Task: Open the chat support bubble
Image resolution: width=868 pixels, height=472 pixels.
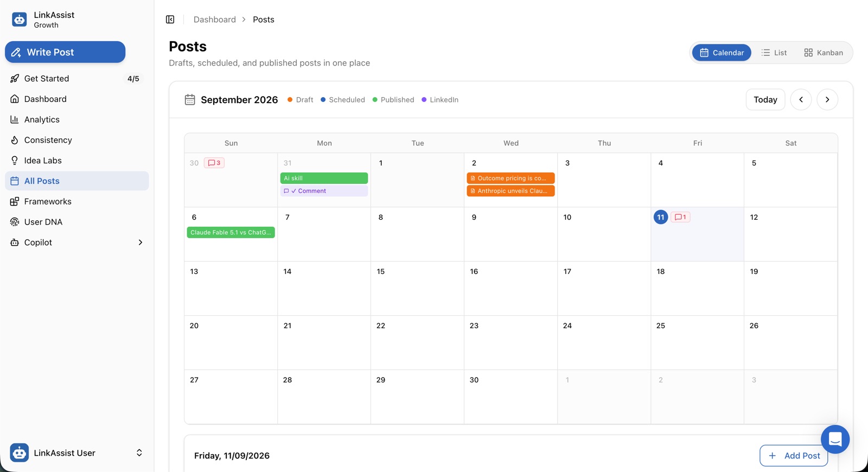Action: point(835,439)
